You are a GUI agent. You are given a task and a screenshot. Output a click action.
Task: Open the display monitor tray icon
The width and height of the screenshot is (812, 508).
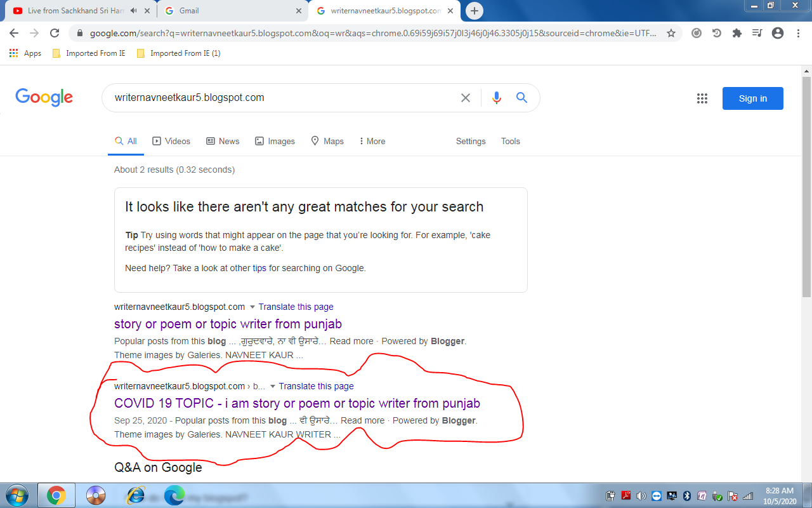(x=672, y=496)
